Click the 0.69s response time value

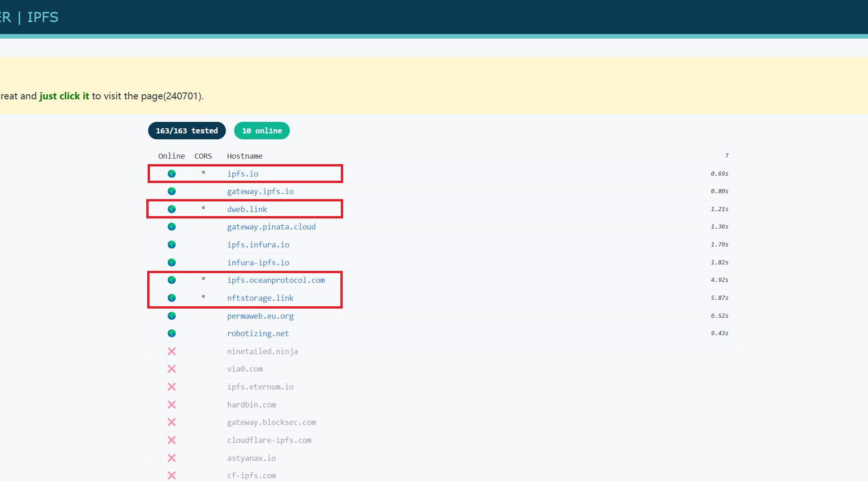[719, 174]
